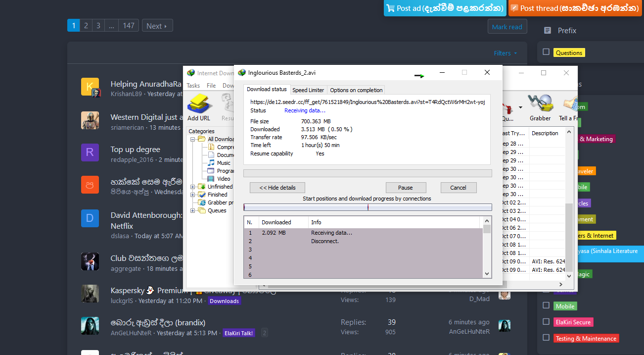Image resolution: width=644 pixels, height=355 pixels.
Task: Click the Downloads tag on Kaspersky thread
Action: [224, 301]
